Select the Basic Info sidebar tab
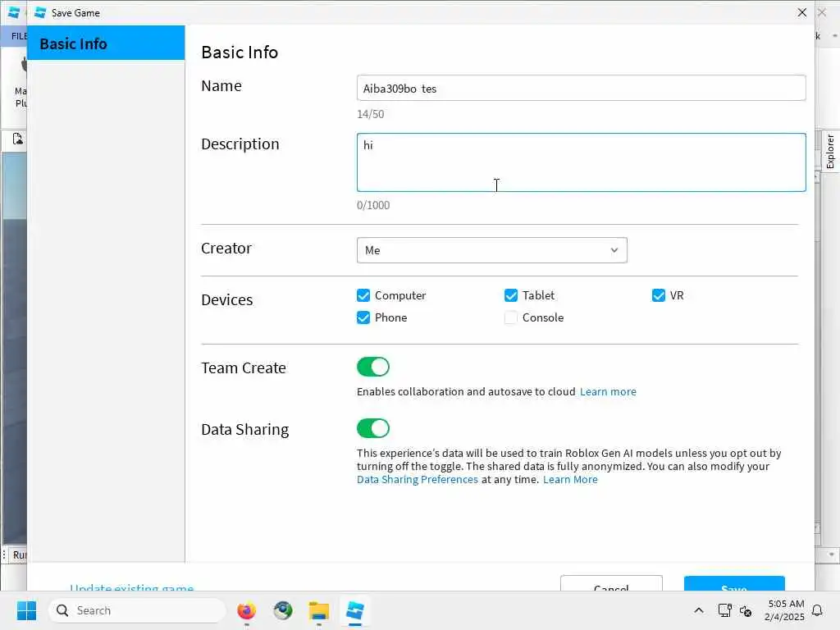The image size is (840, 630). [x=106, y=43]
